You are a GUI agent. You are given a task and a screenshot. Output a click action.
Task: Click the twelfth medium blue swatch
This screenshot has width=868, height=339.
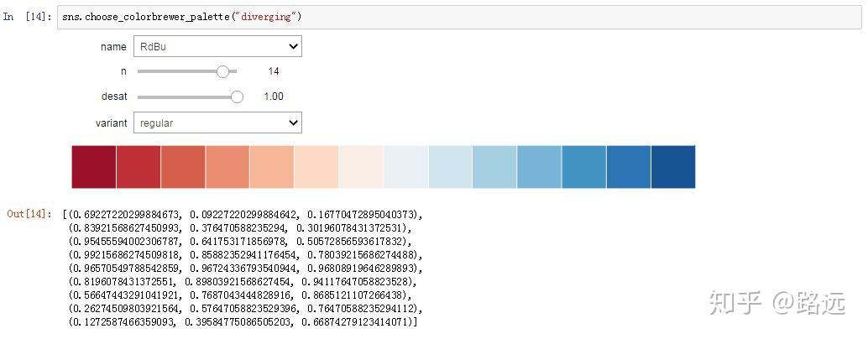pos(583,167)
